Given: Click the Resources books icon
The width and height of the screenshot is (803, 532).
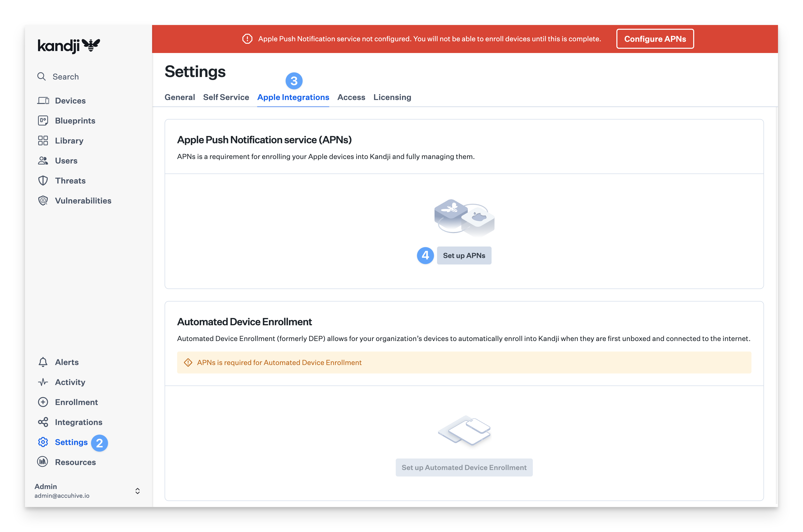Looking at the screenshot, I should point(43,462).
